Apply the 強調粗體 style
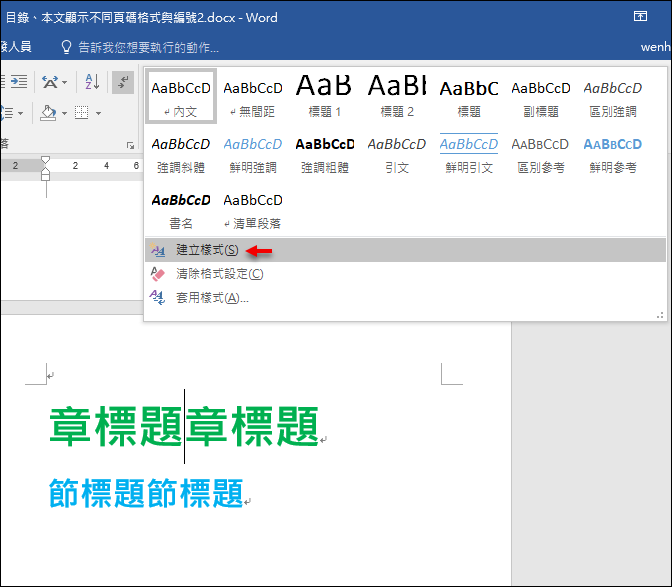Viewport: 672px width, 587px height. (x=324, y=153)
